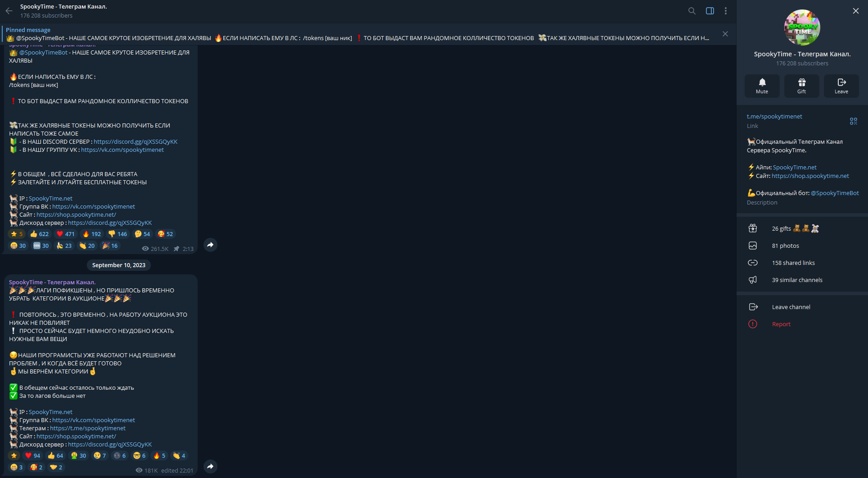Open @SpookyTimeBot mention in the tokens message
Image resolution: width=868 pixels, height=478 pixels.
[43, 53]
